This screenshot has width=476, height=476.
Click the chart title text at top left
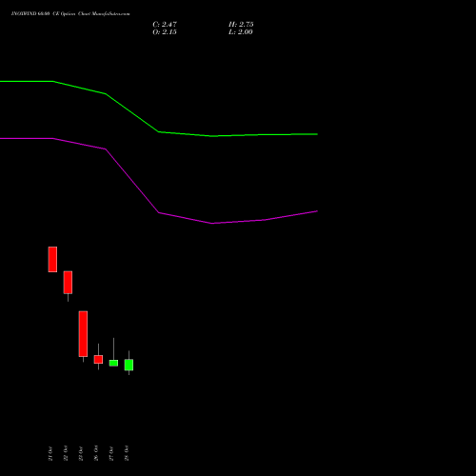[70, 14]
